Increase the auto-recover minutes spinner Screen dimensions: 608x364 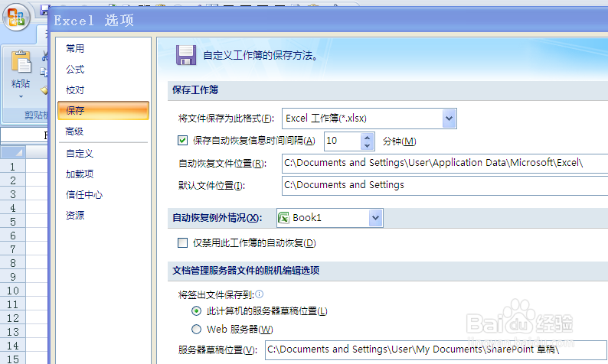368,137
